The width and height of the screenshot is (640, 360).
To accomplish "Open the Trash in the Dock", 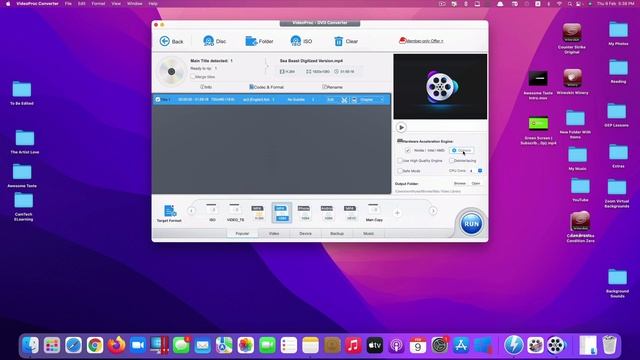I will coord(609,346).
